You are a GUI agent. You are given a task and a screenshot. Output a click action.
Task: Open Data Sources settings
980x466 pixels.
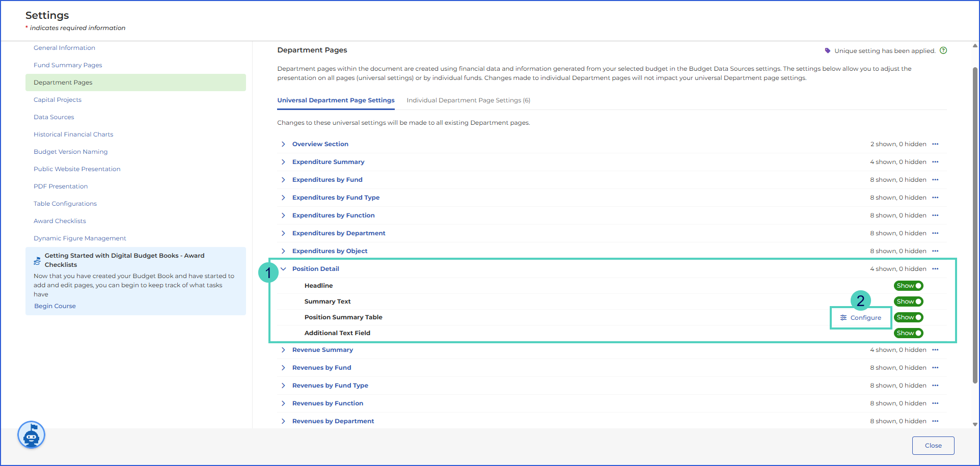coord(54,117)
